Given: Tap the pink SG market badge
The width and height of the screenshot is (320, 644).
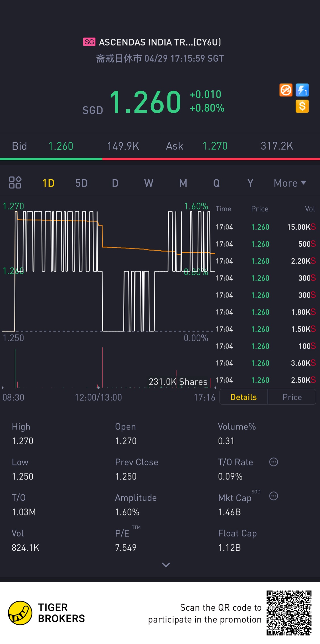Looking at the screenshot, I should click(89, 42).
